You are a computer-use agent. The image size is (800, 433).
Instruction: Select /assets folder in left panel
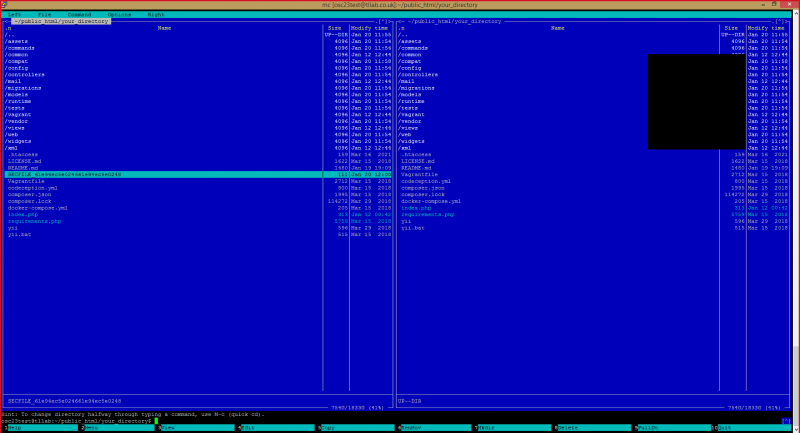[18, 41]
